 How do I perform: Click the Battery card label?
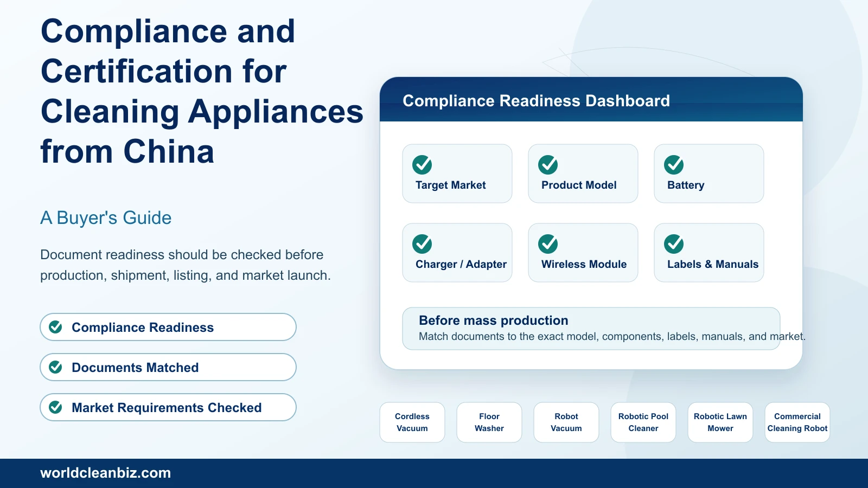[x=686, y=185]
